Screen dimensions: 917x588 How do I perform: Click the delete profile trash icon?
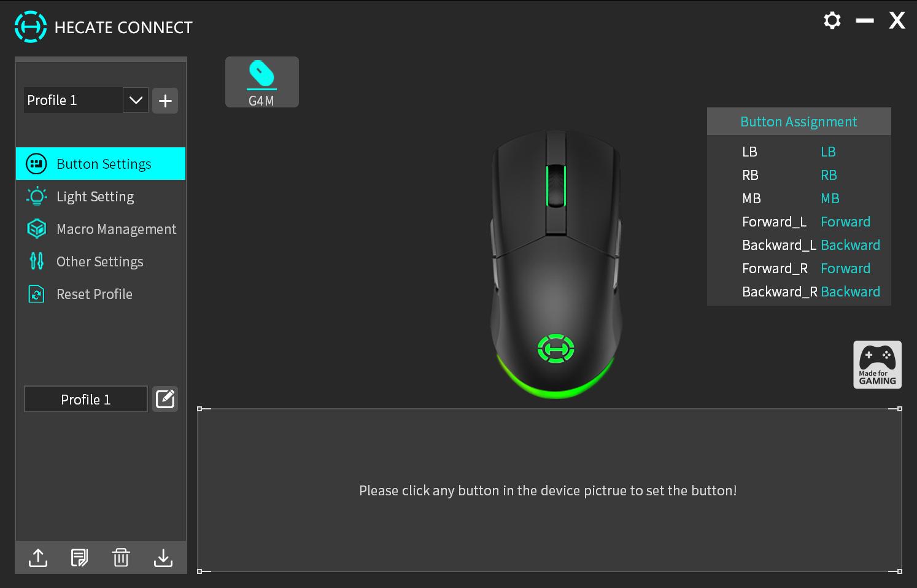pyautogui.click(x=121, y=557)
